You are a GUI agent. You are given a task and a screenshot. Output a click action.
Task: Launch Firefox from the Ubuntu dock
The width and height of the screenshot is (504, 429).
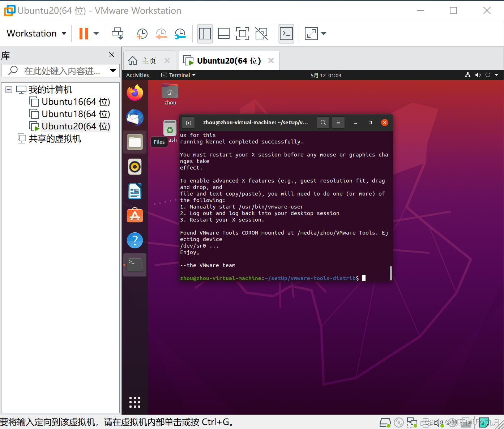(135, 93)
